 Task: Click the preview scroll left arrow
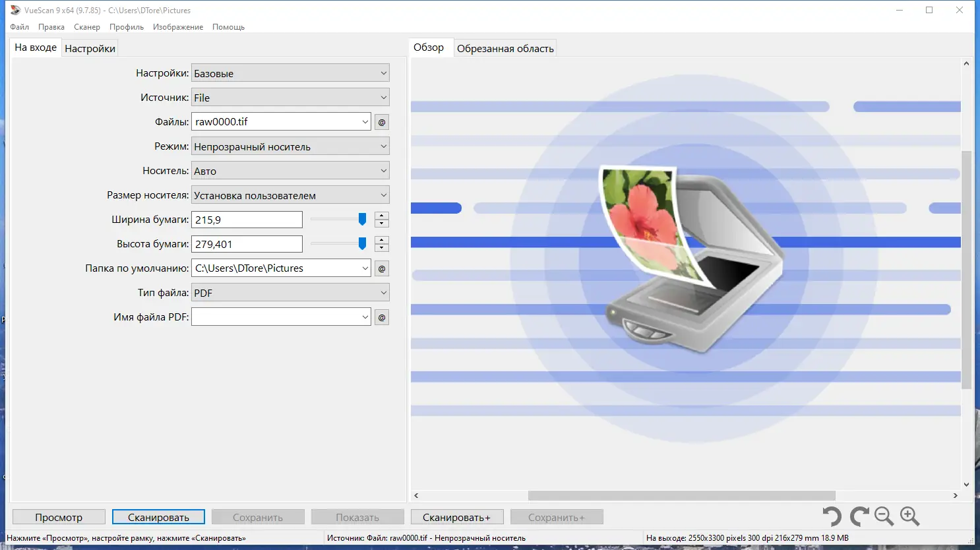tap(416, 495)
